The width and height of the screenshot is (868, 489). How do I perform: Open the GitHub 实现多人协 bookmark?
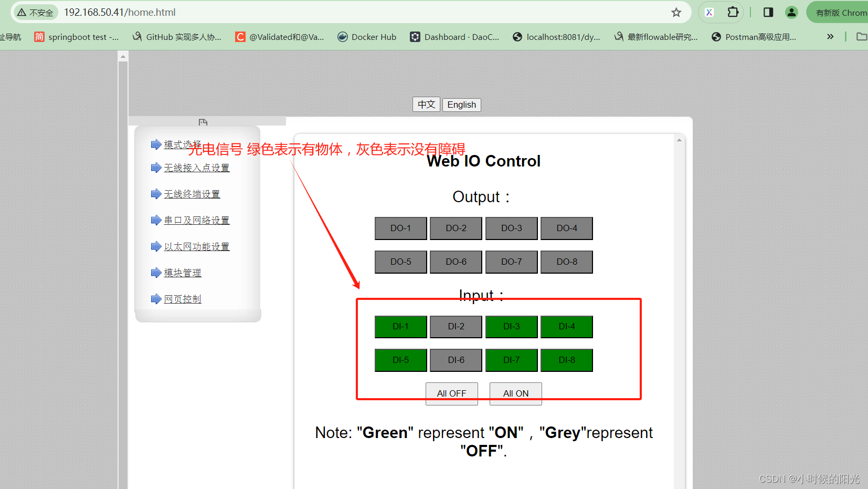(x=177, y=37)
